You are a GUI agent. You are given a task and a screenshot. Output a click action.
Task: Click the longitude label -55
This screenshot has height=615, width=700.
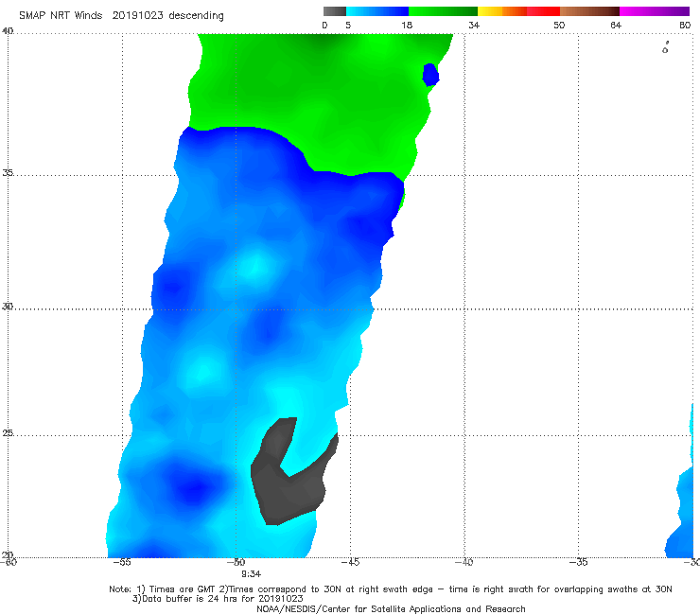pos(122,562)
